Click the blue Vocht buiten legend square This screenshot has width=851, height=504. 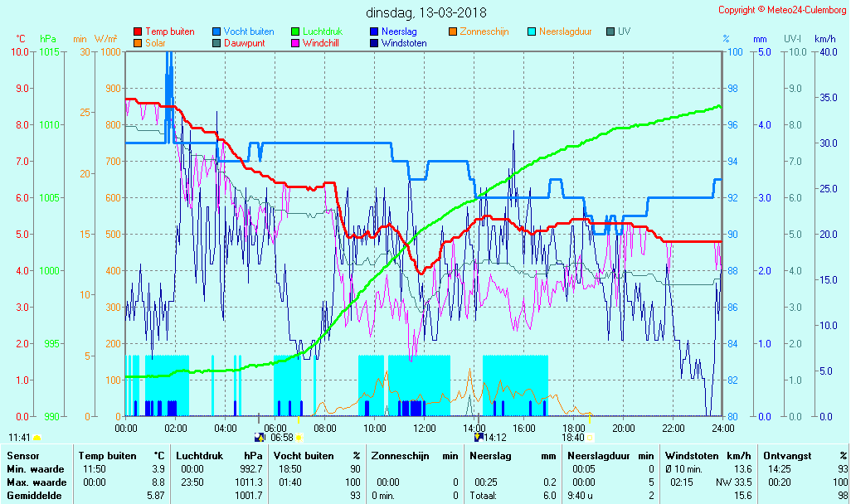click(x=216, y=31)
